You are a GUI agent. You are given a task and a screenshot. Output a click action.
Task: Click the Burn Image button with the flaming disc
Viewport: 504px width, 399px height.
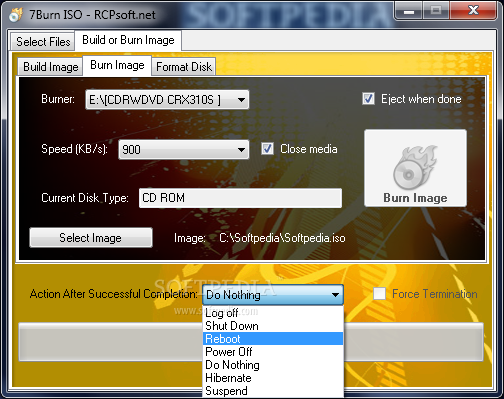pos(415,168)
